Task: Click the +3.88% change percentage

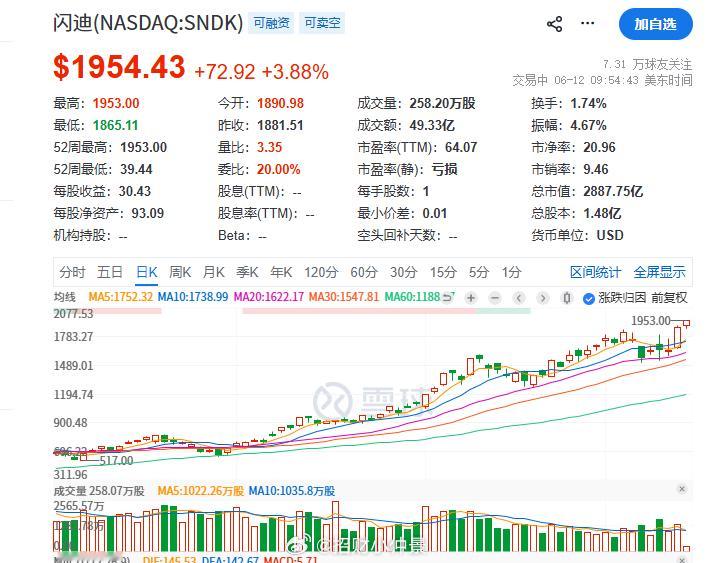Action: 295,72
